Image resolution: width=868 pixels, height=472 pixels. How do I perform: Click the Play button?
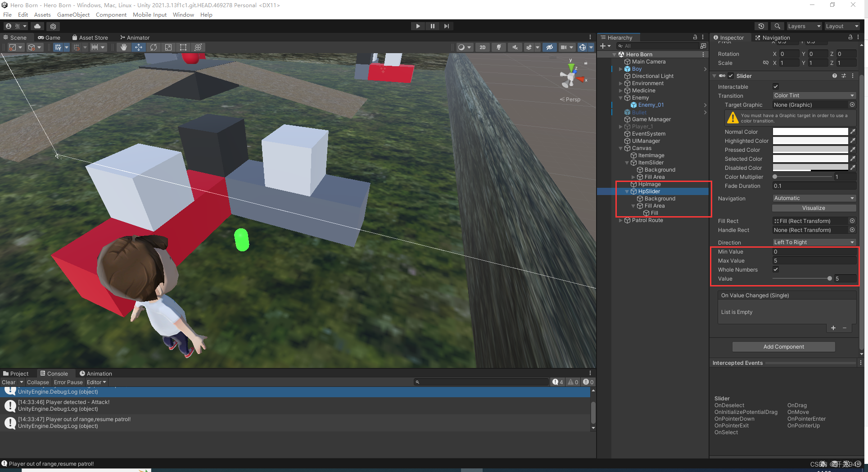pyautogui.click(x=418, y=26)
